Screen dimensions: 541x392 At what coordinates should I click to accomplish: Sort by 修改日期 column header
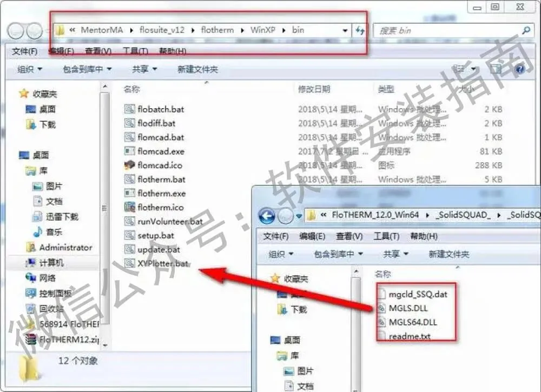pos(314,89)
